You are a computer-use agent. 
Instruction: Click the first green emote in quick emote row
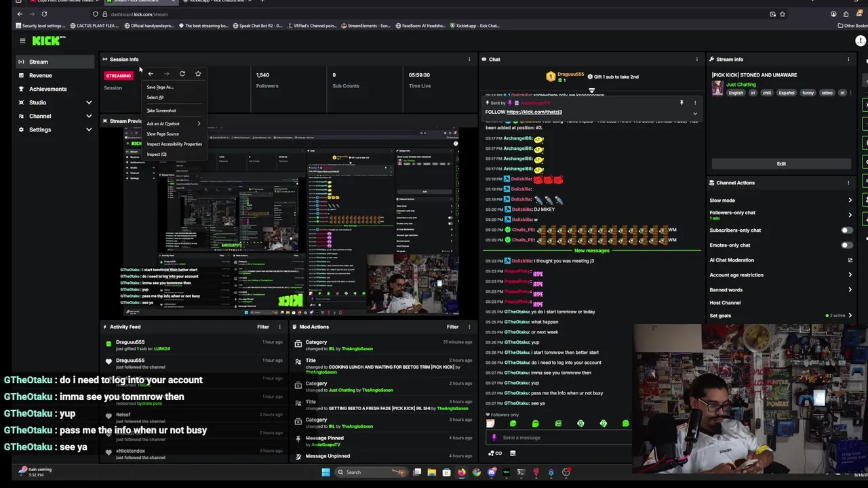click(513, 424)
